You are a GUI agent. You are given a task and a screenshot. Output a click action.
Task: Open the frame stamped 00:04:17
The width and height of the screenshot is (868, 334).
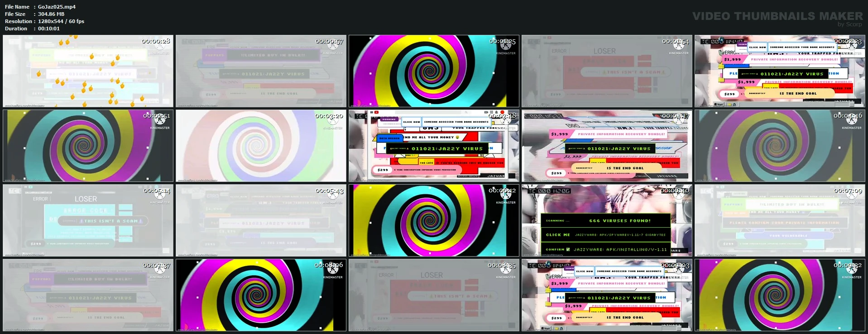tap(607, 146)
